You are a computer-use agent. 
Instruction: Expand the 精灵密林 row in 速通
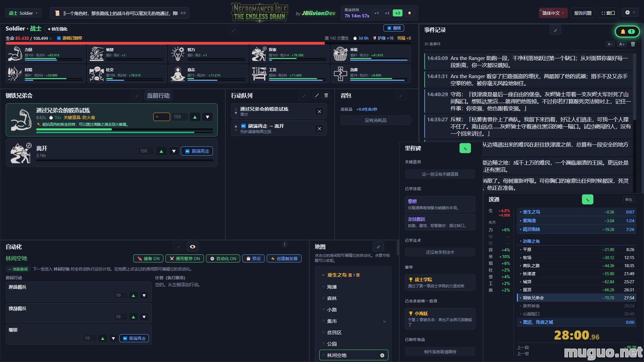pyautogui.click(x=577, y=229)
